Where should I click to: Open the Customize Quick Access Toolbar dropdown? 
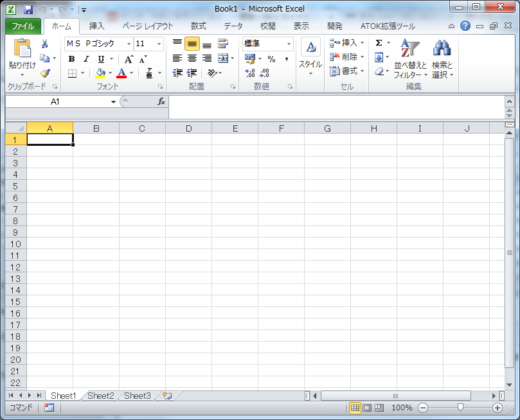84,10
